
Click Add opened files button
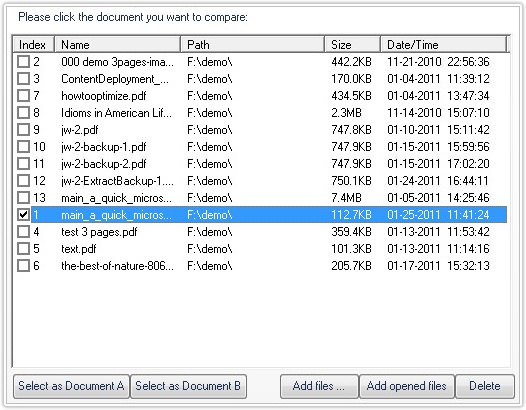[x=407, y=386]
